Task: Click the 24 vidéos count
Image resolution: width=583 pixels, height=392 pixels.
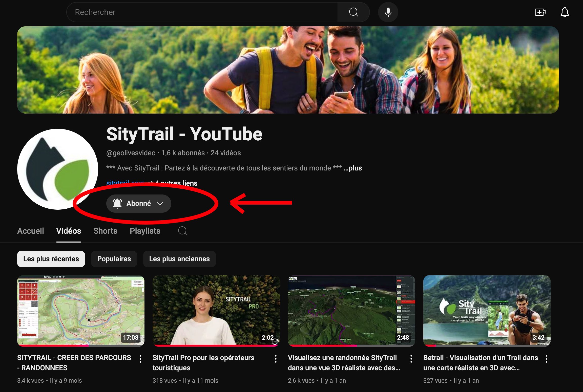Action: pos(226,153)
